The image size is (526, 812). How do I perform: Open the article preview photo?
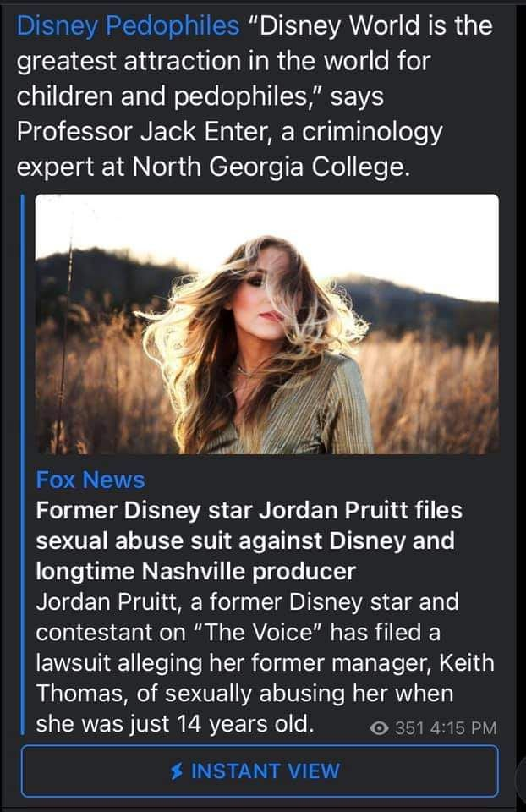266,324
